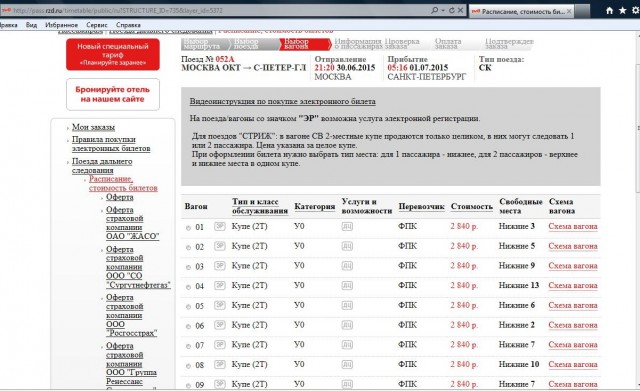Click train number 052А
Screen dimensions: 640x391
[225, 59]
